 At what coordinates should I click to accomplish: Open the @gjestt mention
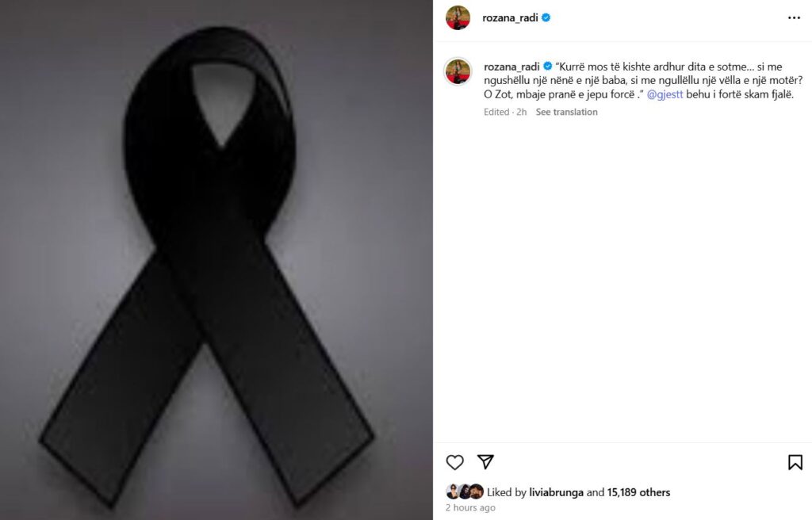[x=665, y=94]
